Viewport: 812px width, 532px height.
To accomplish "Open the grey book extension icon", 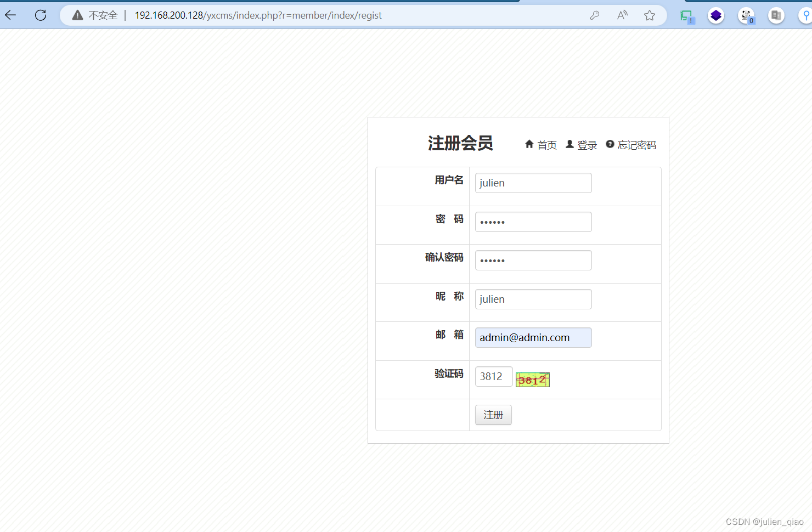I will click(776, 15).
